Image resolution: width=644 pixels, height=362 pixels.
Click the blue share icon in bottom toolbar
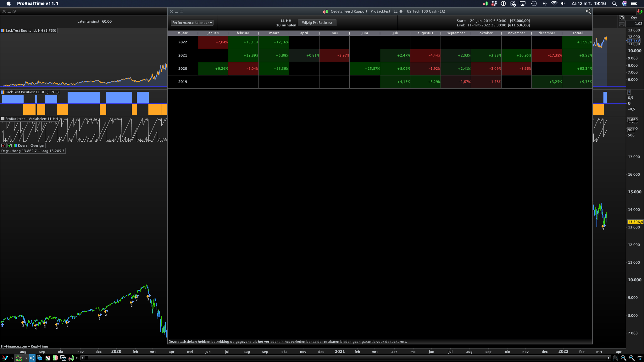pyautogui.click(x=32, y=358)
